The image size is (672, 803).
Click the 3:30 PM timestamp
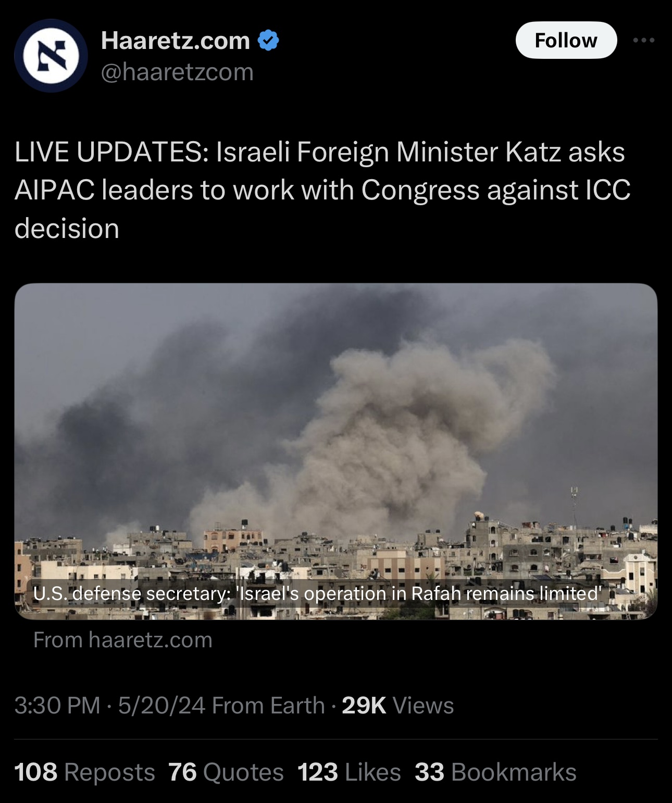pyautogui.click(x=57, y=706)
